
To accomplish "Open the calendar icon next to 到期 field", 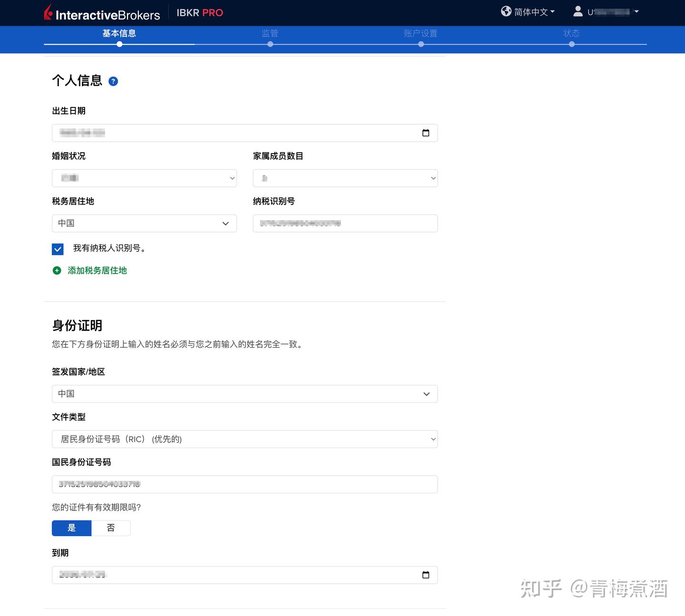I will pyautogui.click(x=426, y=575).
